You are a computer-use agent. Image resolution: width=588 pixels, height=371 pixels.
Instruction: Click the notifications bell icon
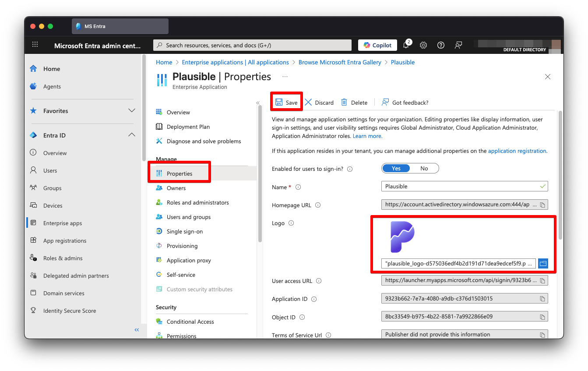406,45
